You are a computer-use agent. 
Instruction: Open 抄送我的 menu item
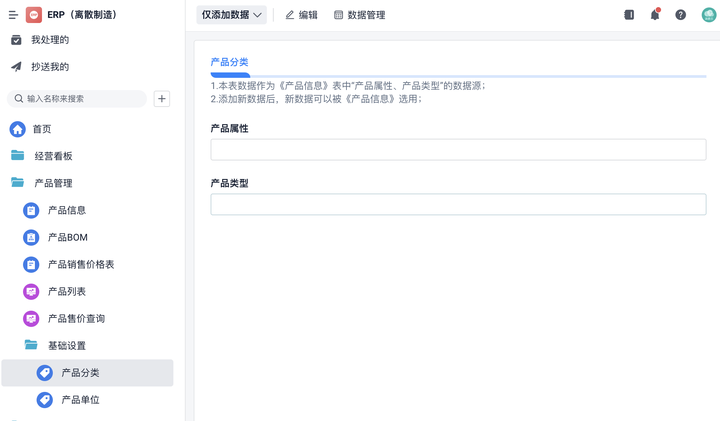[49, 67]
